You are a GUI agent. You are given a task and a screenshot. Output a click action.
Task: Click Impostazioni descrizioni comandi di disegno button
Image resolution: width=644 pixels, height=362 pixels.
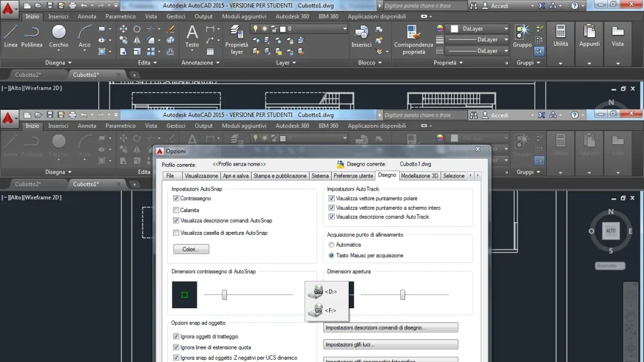point(391,327)
